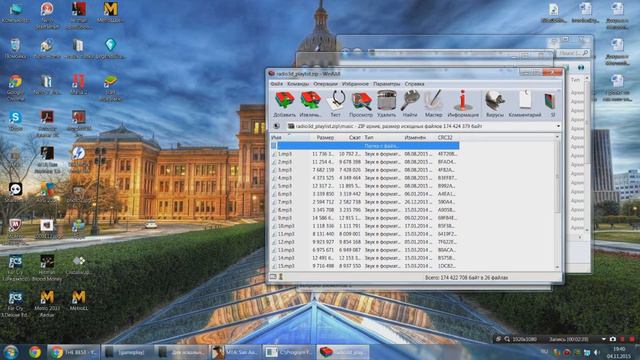This screenshot has height=360, width=640.
Task: Click the Удалить (Delete) trash icon
Action: click(386, 104)
